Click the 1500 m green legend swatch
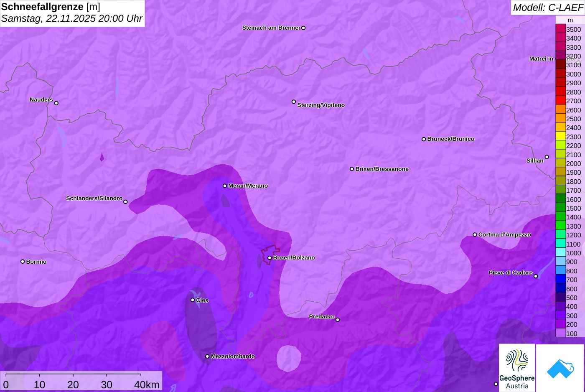The width and height of the screenshot is (585, 392). coord(560,208)
